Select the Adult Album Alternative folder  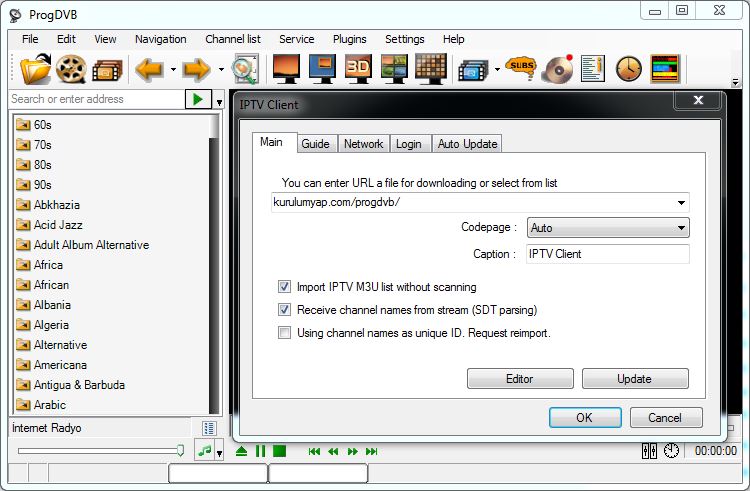coord(83,245)
